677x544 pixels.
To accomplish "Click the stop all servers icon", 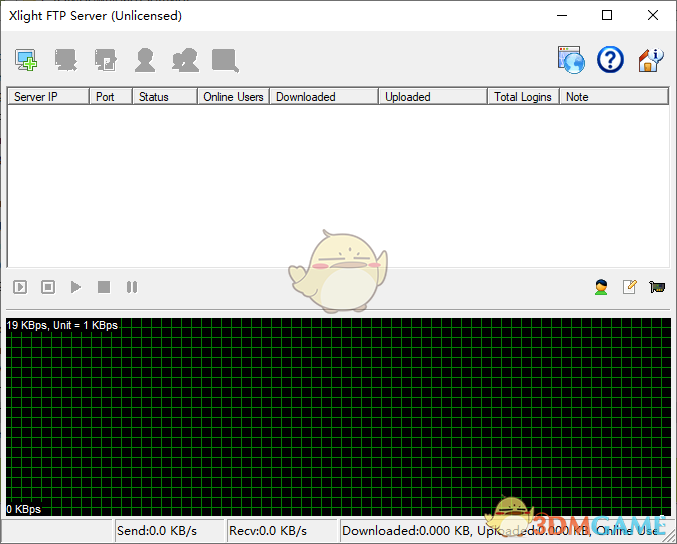I will 48,287.
